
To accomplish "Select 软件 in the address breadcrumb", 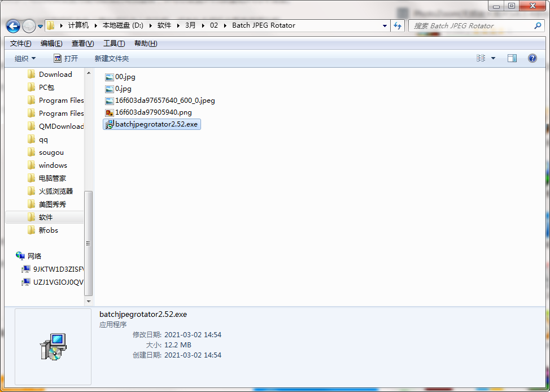I will pyautogui.click(x=164, y=25).
